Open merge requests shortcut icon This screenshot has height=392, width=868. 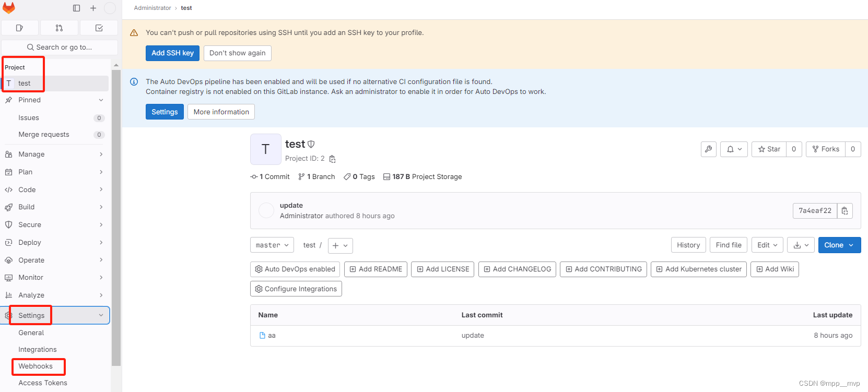tap(59, 28)
